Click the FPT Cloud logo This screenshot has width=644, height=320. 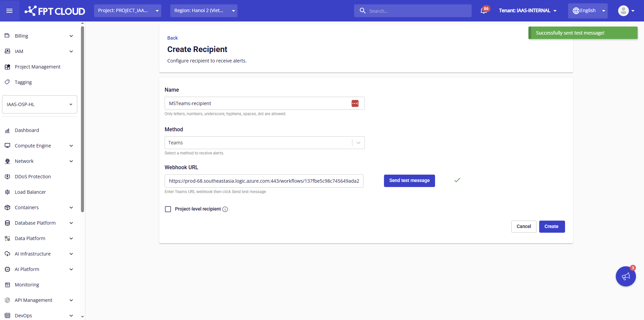(x=55, y=11)
